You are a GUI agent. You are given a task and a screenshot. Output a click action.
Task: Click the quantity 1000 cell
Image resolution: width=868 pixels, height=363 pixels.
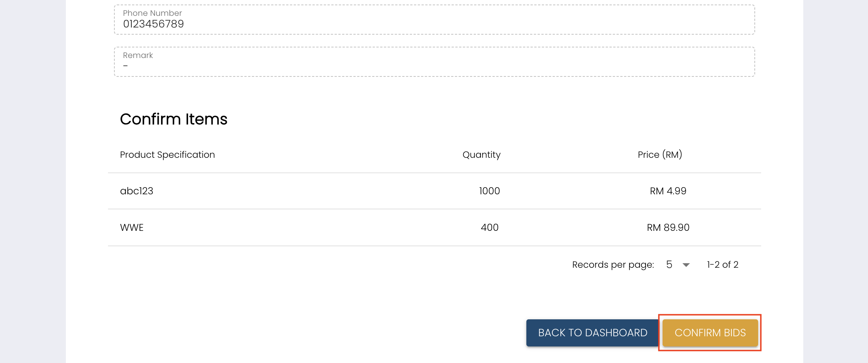489,191
